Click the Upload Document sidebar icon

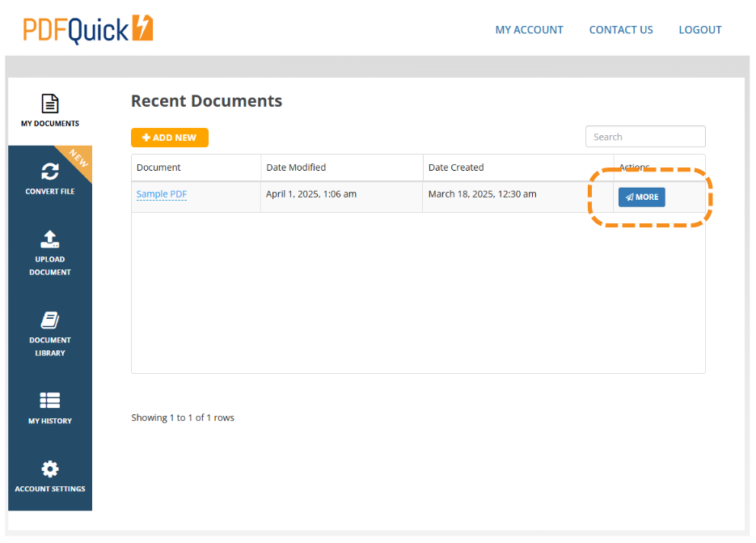[50, 240]
